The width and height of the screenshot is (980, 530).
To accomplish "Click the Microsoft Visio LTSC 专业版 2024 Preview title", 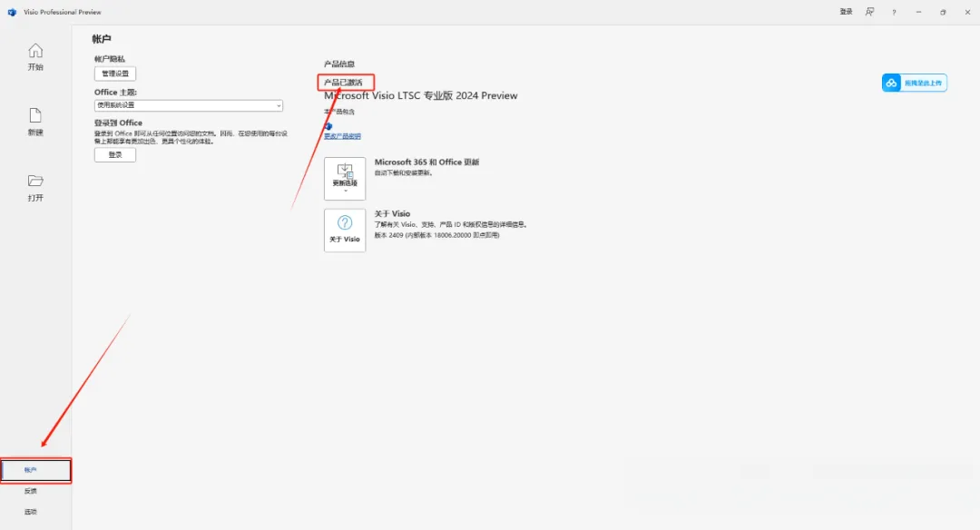I will click(421, 95).
